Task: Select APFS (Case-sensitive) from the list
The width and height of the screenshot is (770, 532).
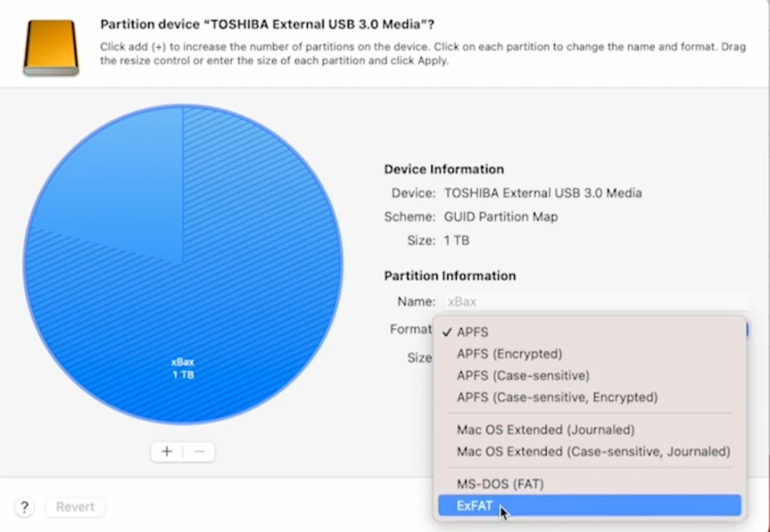Action: pos(523,375)
